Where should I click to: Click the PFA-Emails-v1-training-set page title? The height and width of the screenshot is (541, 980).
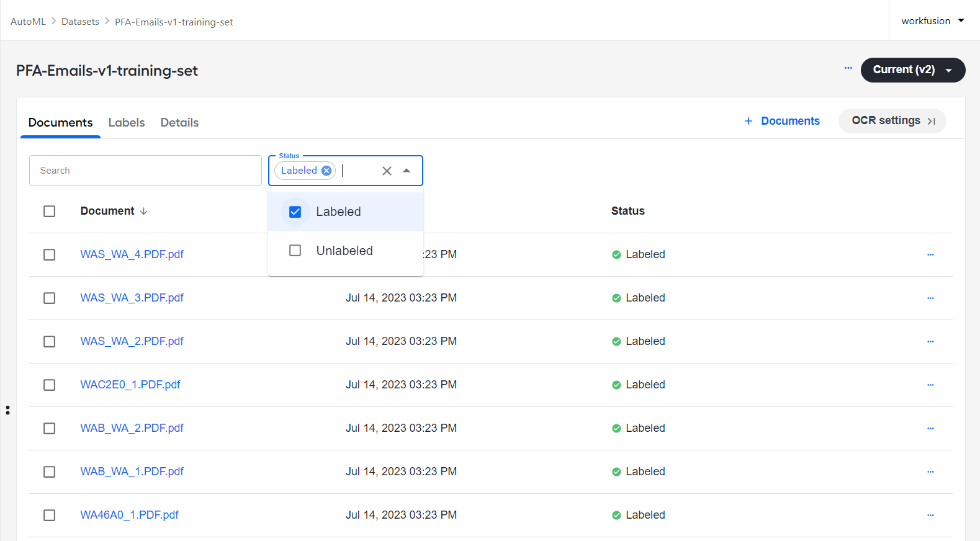tap(107, 71)
